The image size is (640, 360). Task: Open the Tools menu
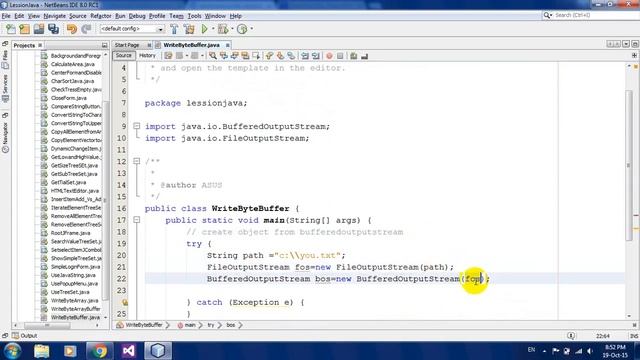194,16
